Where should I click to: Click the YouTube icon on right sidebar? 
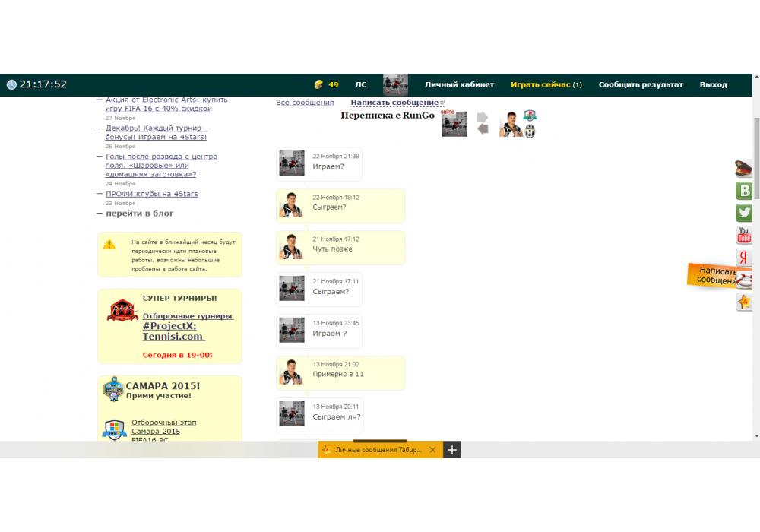744,236
